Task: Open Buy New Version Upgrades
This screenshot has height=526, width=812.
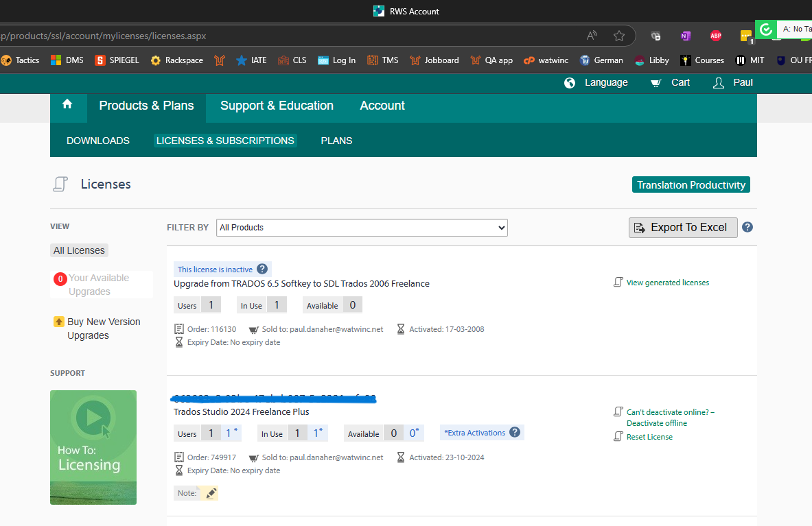Action: tap(97, 328)
